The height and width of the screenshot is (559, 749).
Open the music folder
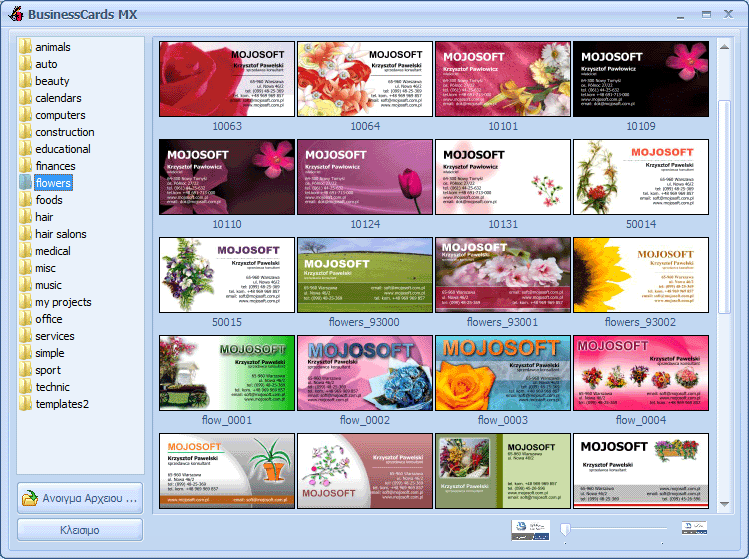tap(41, 285)
